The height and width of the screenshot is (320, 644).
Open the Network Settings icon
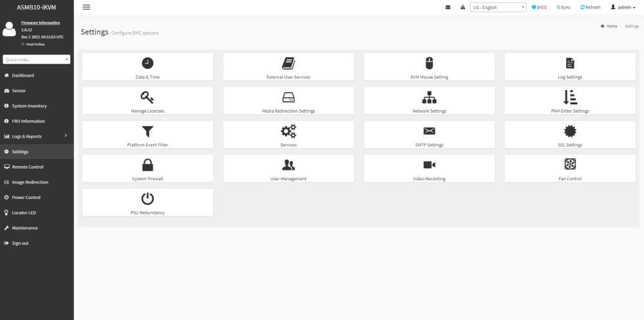(429, 97)
